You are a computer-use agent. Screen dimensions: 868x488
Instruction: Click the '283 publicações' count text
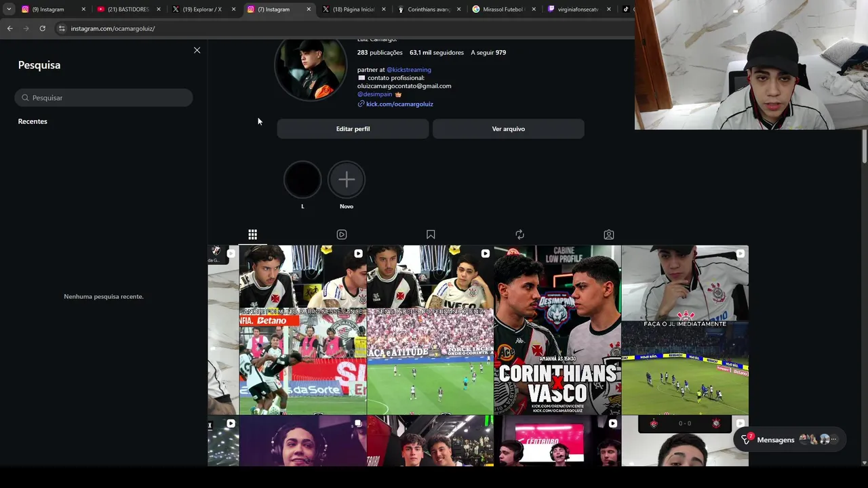tap(380, 52)
